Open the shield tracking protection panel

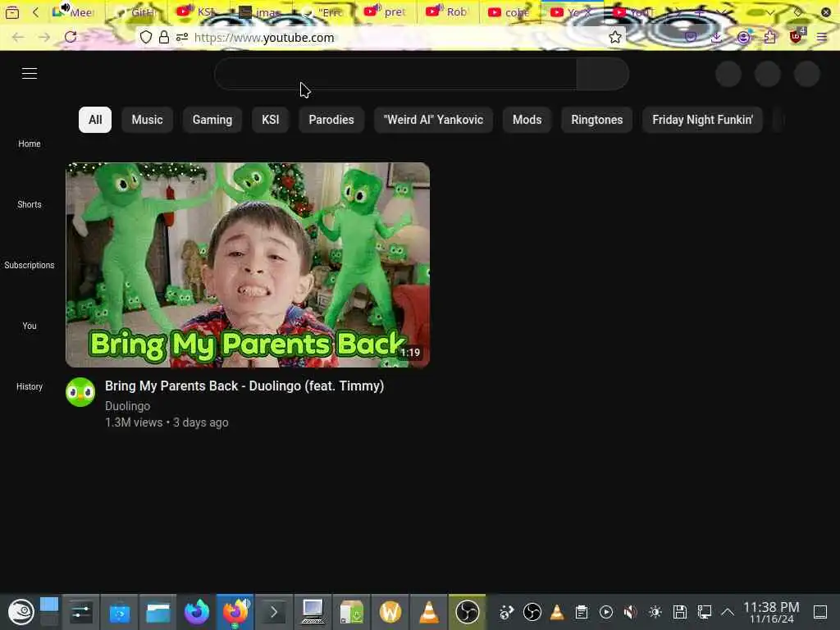pos(146,37)
